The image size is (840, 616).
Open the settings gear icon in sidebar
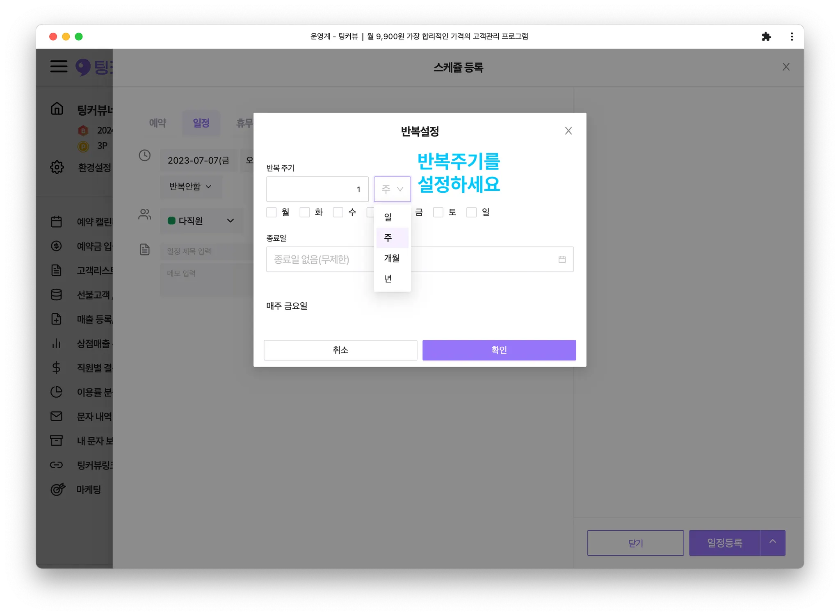click(x=57, y=167)
